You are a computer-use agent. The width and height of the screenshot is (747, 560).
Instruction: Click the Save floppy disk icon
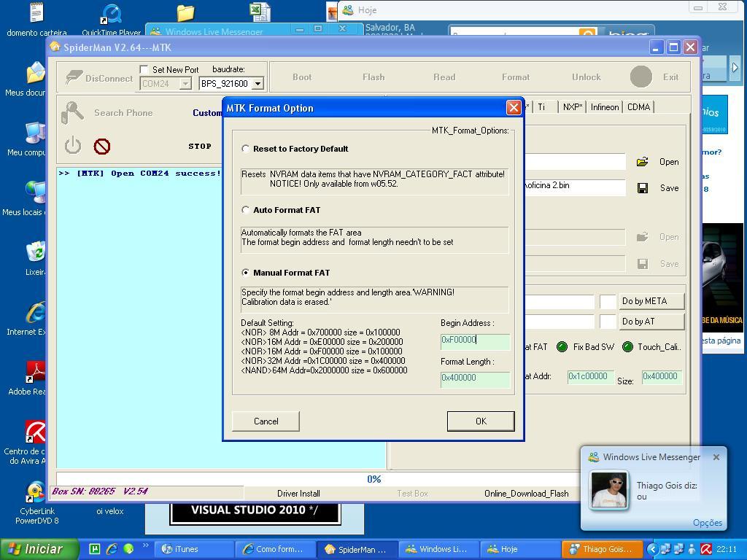[x=642, y=188]
